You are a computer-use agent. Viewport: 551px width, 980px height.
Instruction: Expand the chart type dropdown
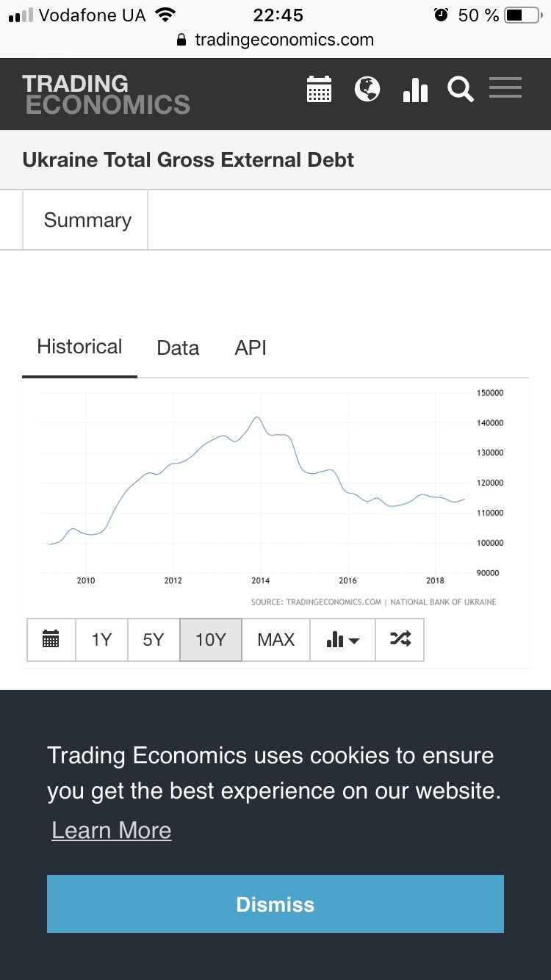coord(343,640)
